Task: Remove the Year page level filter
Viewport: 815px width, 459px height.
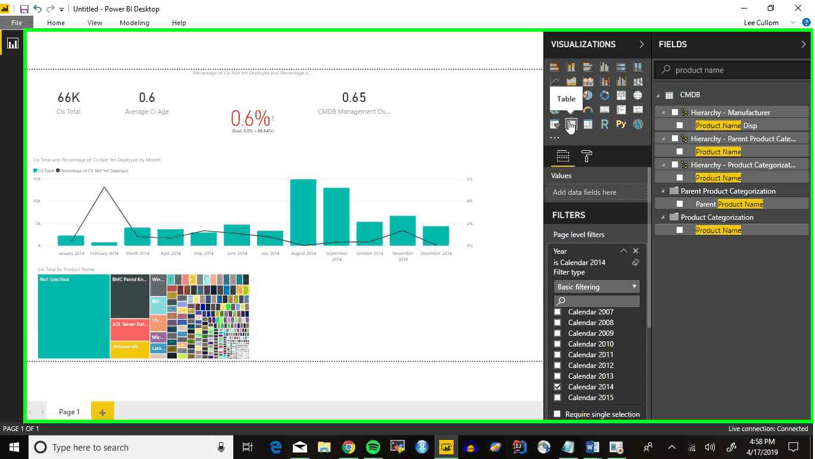Action: click(635, 251)
